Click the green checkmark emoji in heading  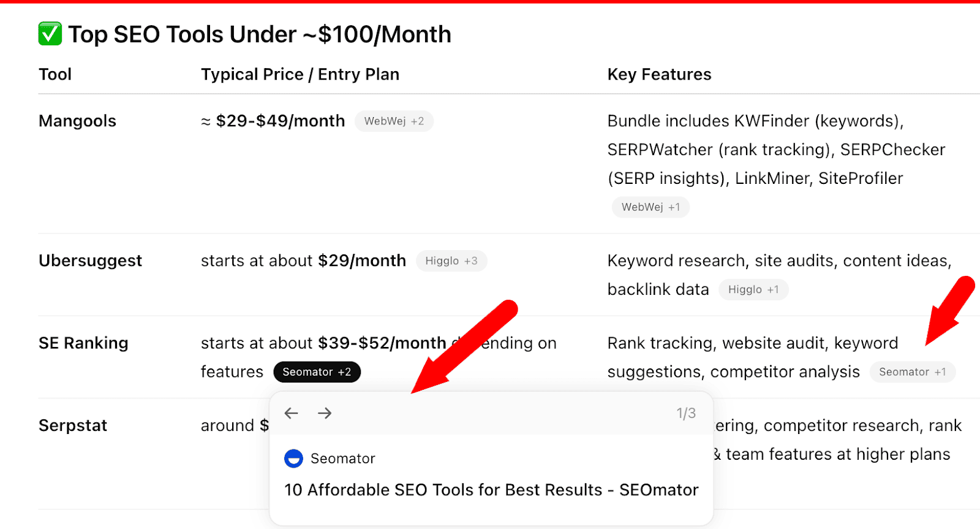[50, 34]
